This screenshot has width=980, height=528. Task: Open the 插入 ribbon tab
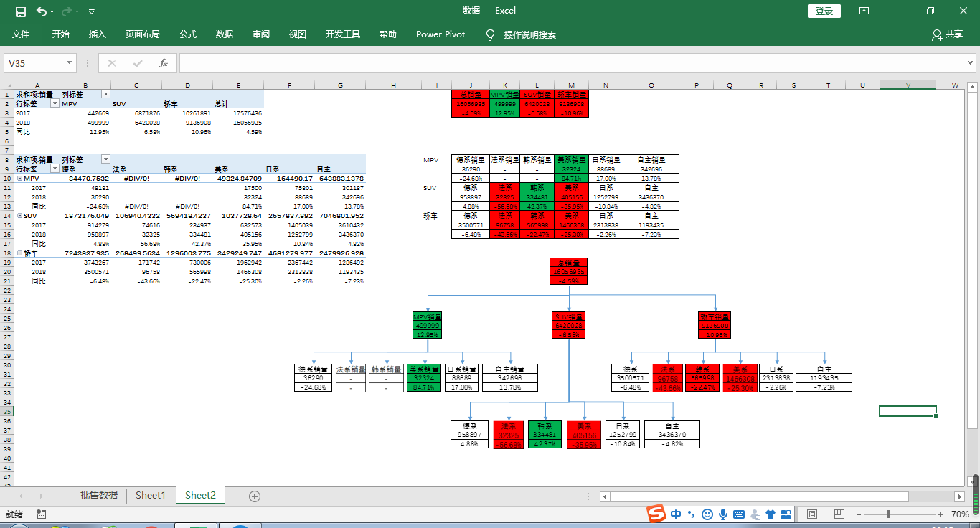(97, 34)
